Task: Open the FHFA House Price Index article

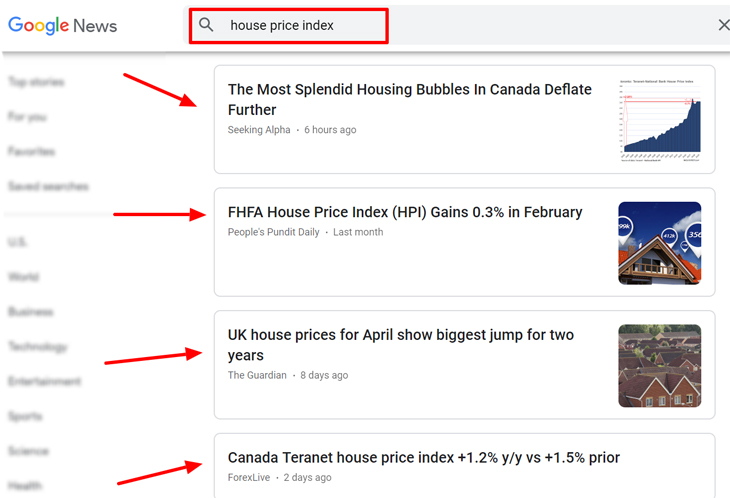Action: coord(404,212)
